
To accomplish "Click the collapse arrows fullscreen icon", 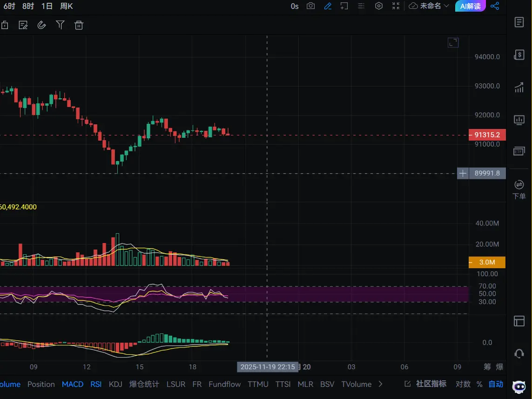I will 396,6.
